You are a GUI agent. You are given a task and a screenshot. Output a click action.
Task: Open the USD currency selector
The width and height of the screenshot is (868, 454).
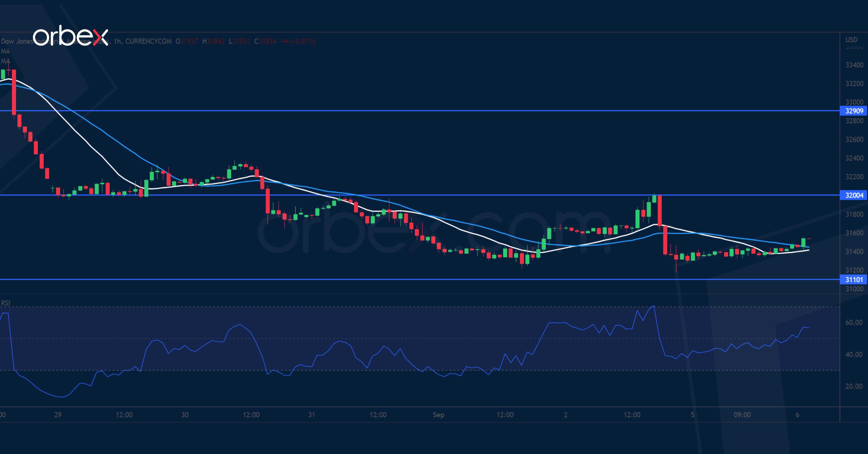(851, 40)
